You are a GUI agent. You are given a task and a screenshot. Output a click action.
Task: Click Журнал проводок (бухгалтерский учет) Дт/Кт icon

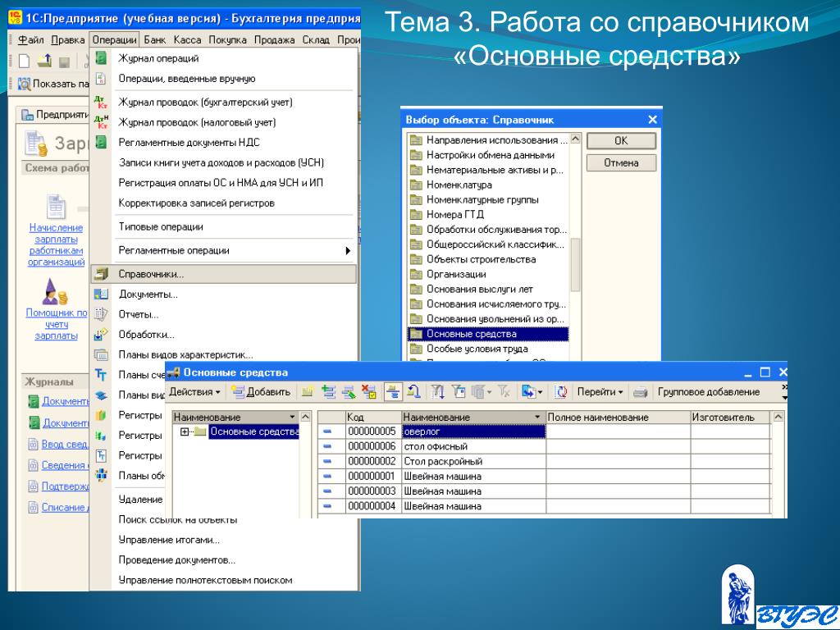(x=101, y=102)
